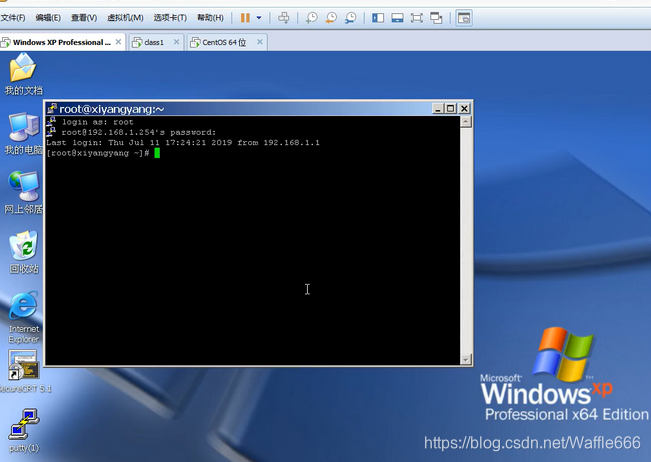Take a snapshot of the VM
Viewport: 651px width, 462px height.
311,18
